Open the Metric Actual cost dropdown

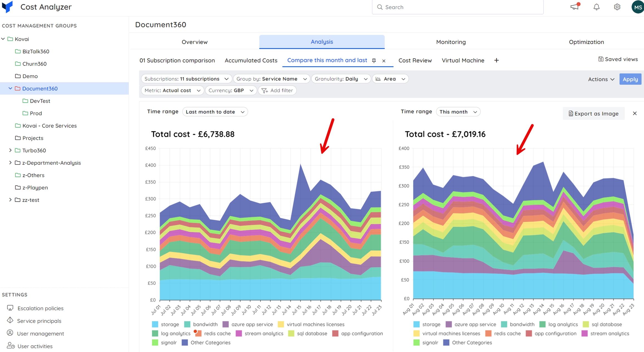point(173,90)
